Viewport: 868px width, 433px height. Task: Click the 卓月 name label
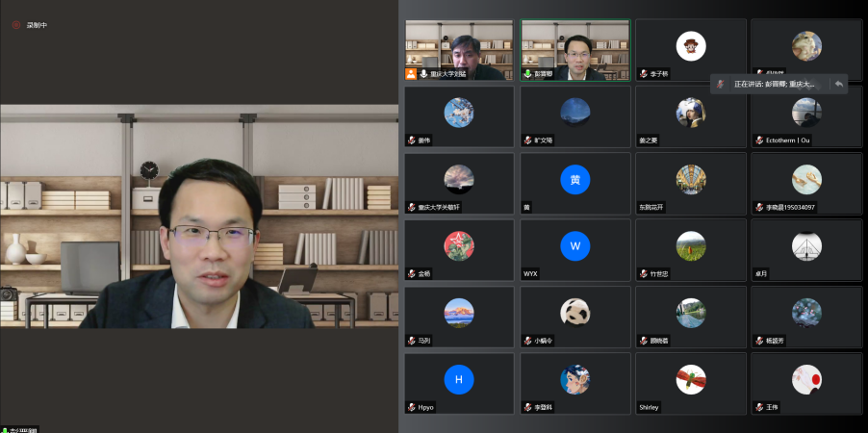[761, 274]
